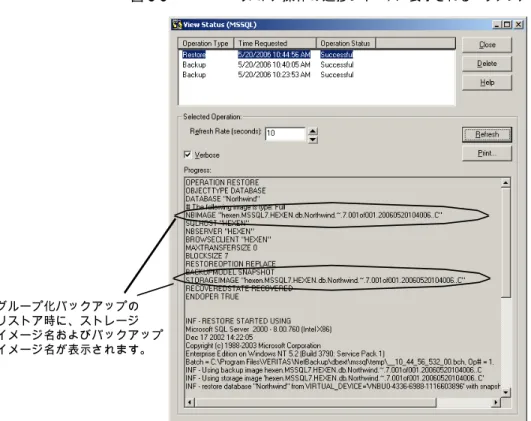Click the DATABASE "Northwind" line
531x421 pixels.
[x=223, y=198]
